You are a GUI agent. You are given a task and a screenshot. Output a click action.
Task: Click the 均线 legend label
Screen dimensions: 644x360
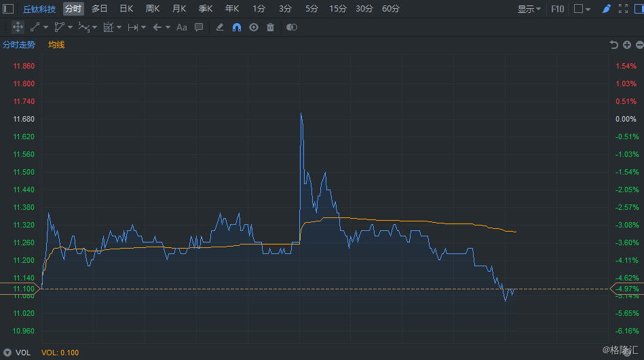pyautogui.click(x=56, y=45)
